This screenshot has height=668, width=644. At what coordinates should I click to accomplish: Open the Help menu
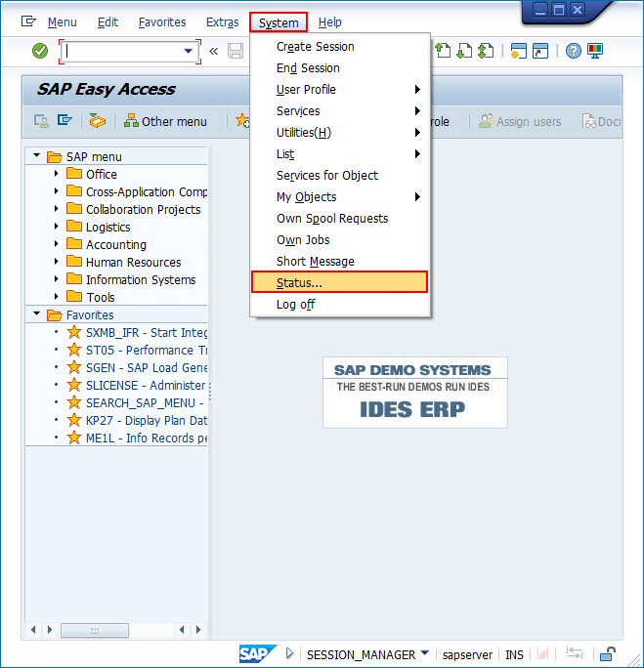(x=330, y=22)
